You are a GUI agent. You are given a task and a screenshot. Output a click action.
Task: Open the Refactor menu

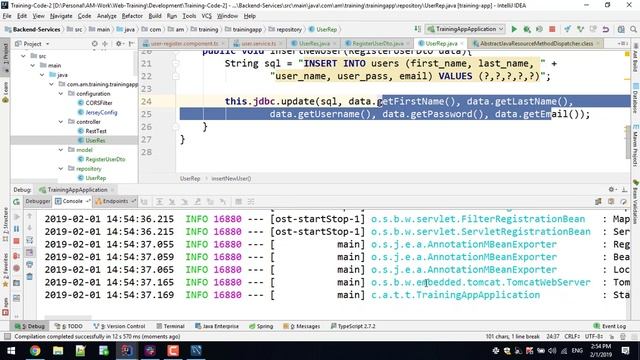click(x=132, y=16)
